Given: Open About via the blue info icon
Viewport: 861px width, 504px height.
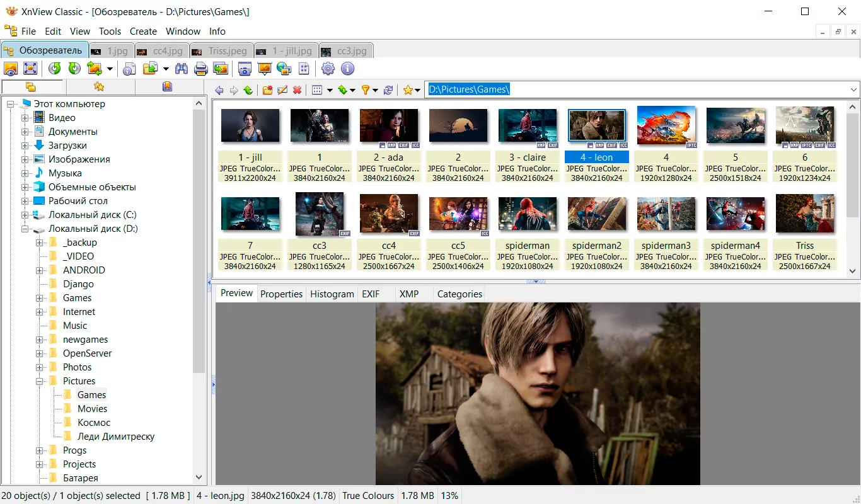Looking at the screenshot, I should (347, 69).
